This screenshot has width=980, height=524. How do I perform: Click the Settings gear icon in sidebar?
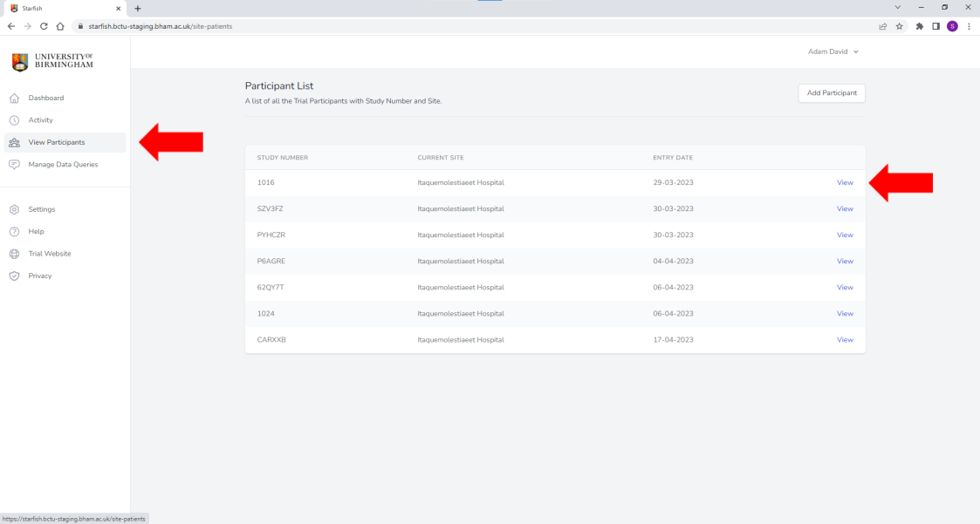tap(14, 209)
